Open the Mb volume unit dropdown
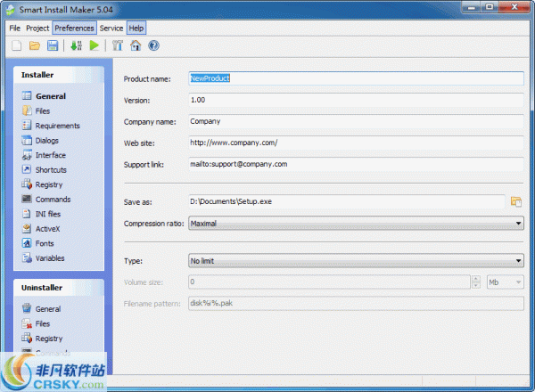 tap(505, 282)
